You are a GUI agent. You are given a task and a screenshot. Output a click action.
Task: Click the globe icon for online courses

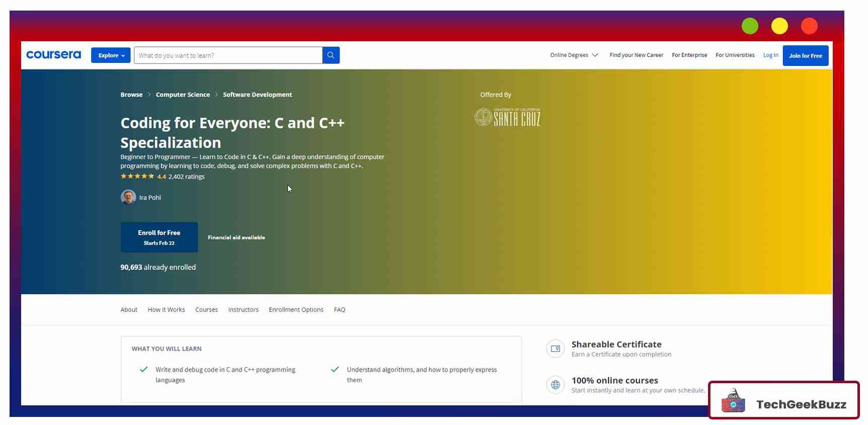pos(556,385)
